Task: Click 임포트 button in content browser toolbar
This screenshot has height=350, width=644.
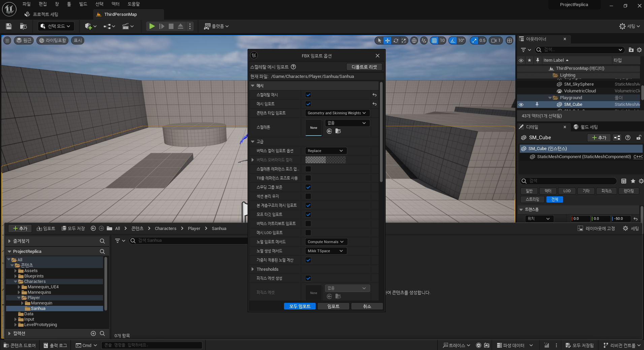Action: pos(46,229)
